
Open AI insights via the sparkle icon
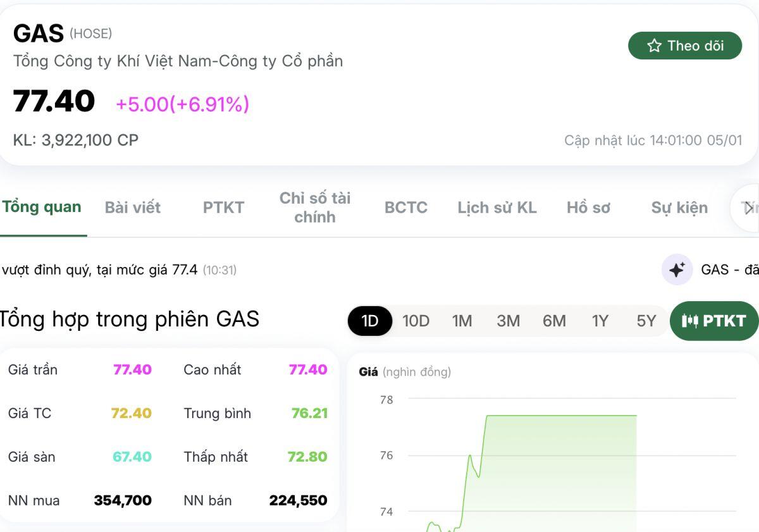click(x=676, y=269)
